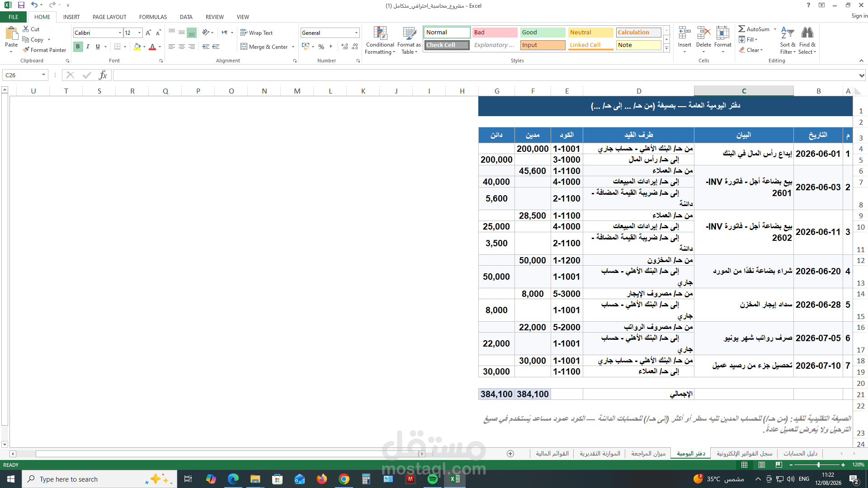Expand Merge & Center dropdown arrow
Image resolution: width=868 pixels, height=488 pixels.
[x=293, y=47]
